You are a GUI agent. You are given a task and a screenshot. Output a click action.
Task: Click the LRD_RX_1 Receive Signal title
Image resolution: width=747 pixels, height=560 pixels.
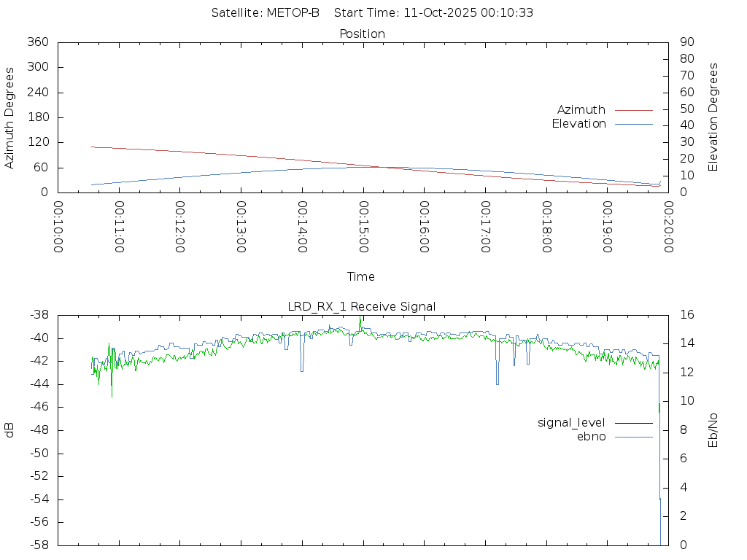point(362,307)
